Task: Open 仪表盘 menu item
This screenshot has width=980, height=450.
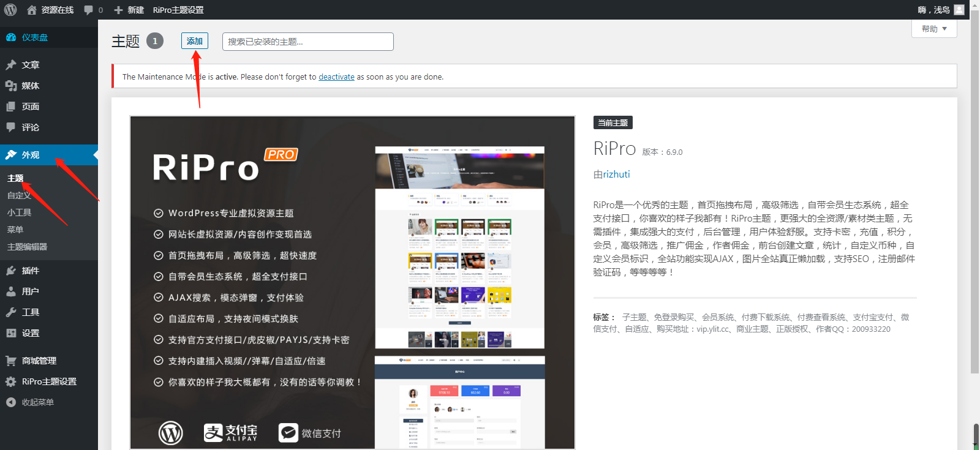Action: [49, 37]
